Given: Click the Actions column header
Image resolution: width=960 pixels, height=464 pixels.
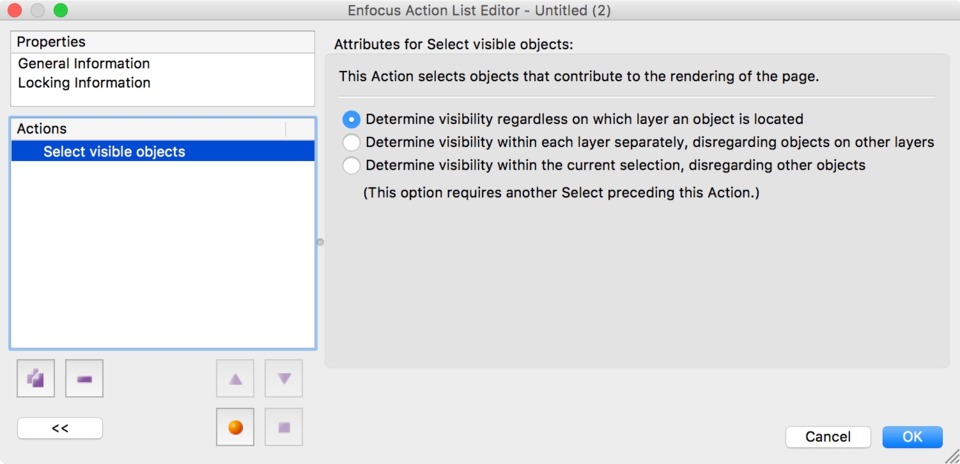Looking at the screenshot, I should click(x=148, y=129).
